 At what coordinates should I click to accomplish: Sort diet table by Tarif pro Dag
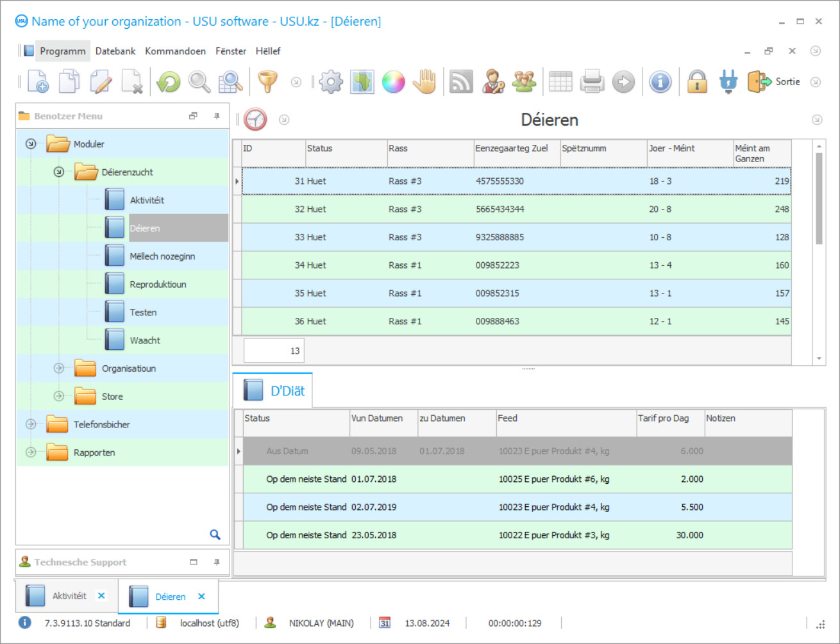[x=670, y=423]
